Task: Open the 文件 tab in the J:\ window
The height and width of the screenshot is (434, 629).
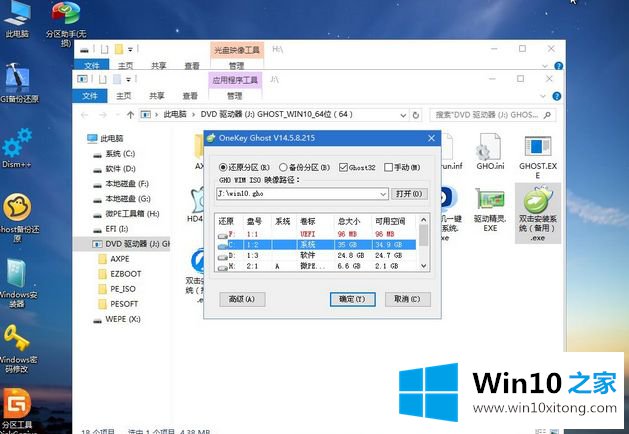Action: pos(90,96)
